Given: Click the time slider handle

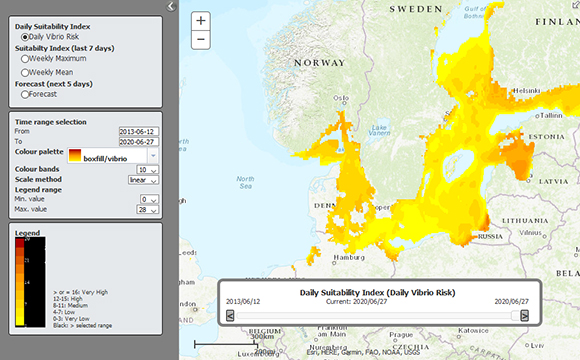Looking at the screenshot, I should (515, 316).
